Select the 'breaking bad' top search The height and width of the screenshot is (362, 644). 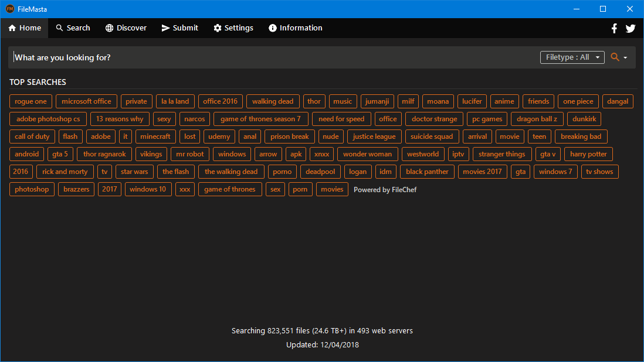(581, 136)
